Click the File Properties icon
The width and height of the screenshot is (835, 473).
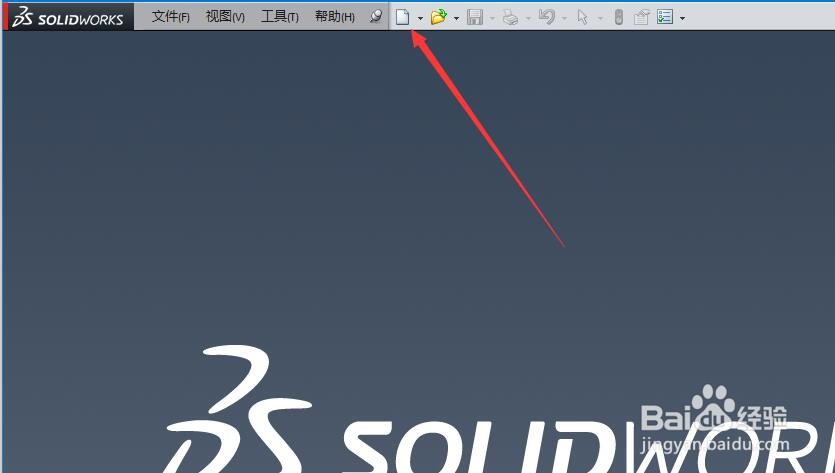pos(641,17)
